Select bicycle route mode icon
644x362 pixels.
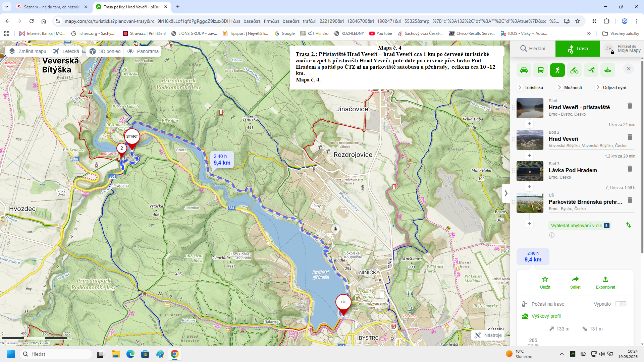pyautogui.click(x=574, y=70)
